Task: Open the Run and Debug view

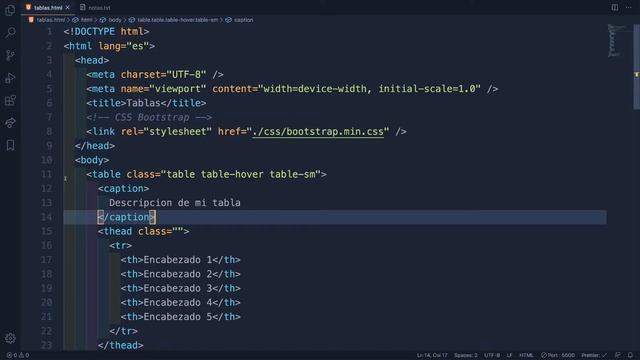Action: pyautogui.click(x=10, y=78)
